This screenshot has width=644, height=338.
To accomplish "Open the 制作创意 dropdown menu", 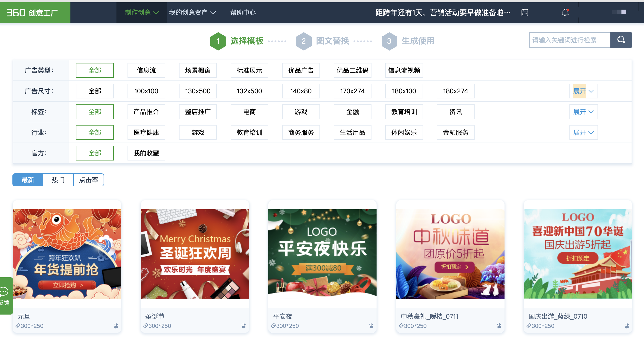I will [x=142, y=12].
